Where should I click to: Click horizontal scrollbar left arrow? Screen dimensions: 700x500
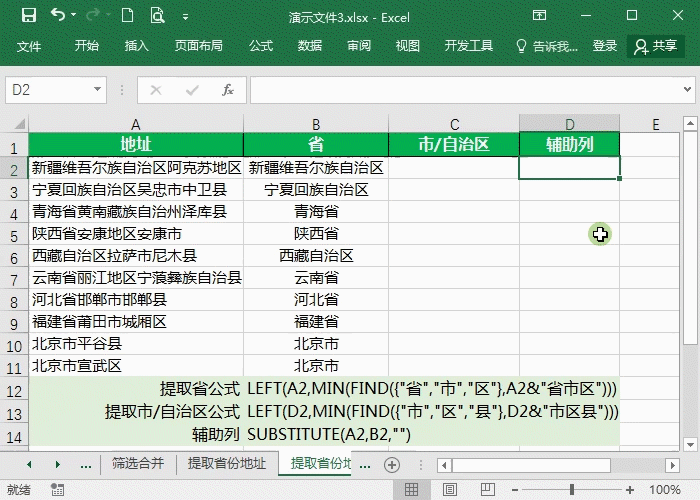click(x=444, y=465)
